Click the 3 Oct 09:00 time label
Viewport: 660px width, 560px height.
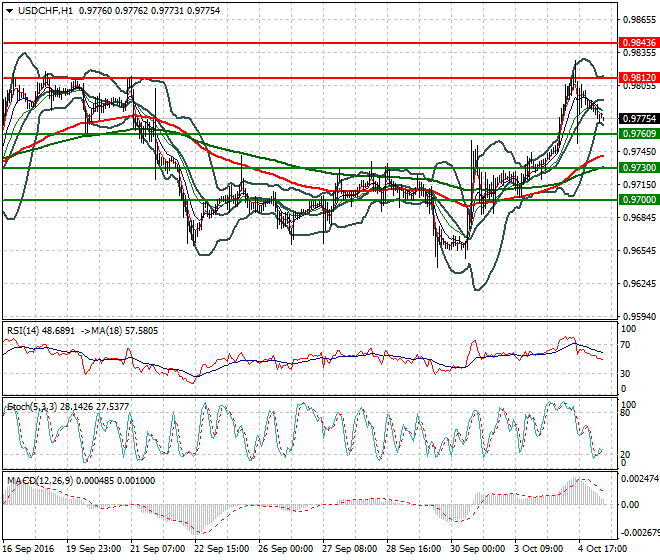click(x=539, y=549)
